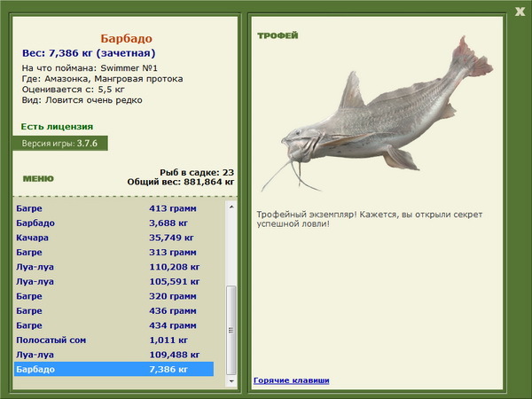Click the Общий вес: 881,864 кг total
532x399 pixels.
(181, 182)
